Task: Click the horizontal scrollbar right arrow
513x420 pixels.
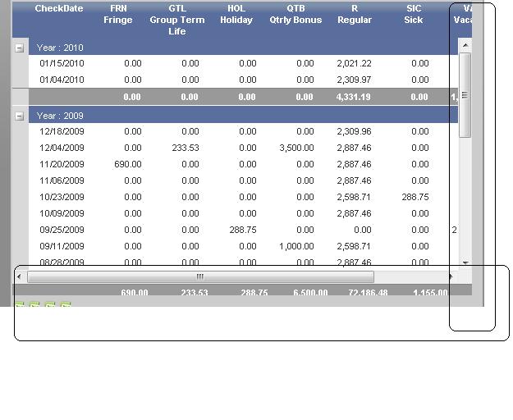Action: (451, 276)
